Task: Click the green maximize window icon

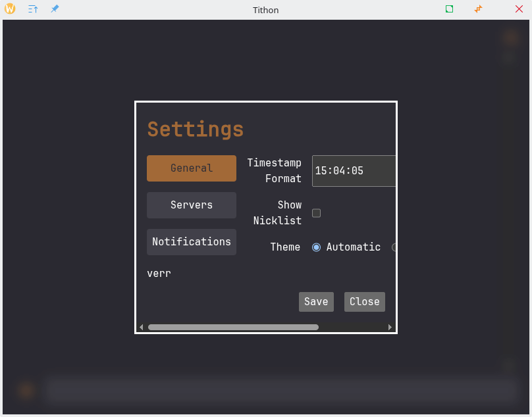Action: [449, 9]
